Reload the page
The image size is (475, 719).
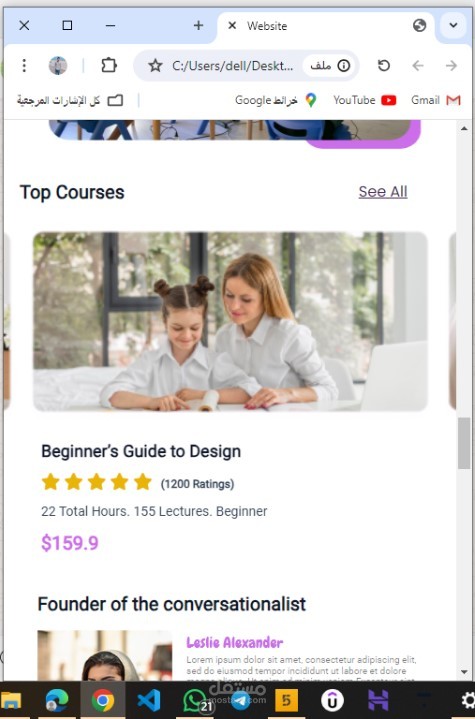pos(384,66)
